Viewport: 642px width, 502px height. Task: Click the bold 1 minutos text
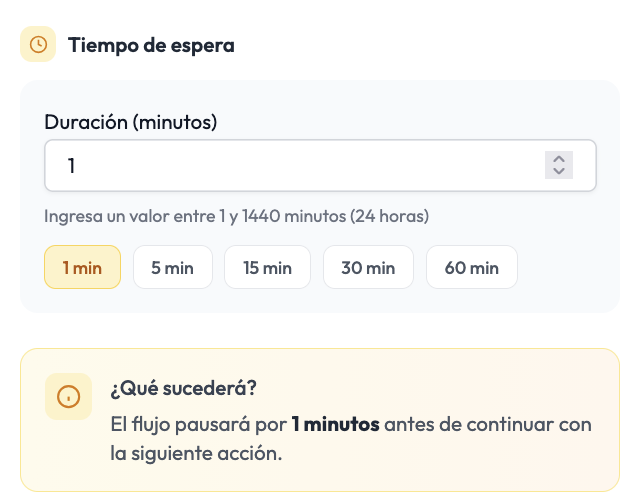[x=335, y=424]
